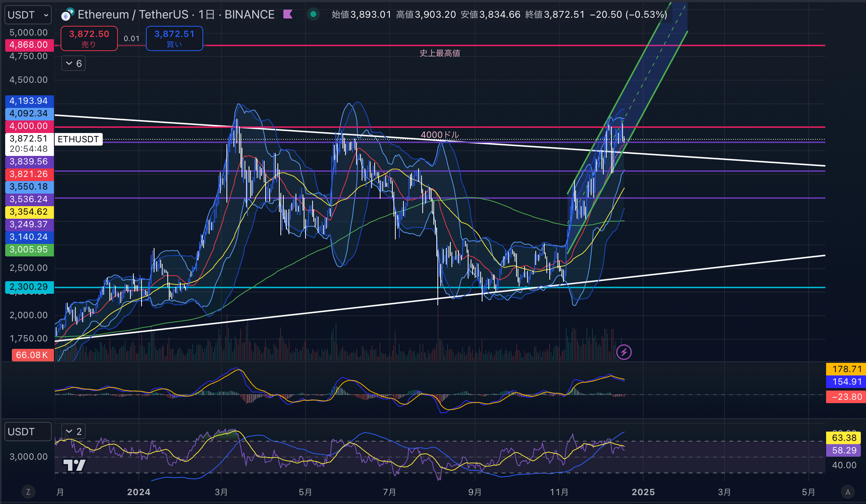The height and width of the screenshot is (504, 866).
Task: Open the USDT currency dropdown at top
Action: coord(28,15)
